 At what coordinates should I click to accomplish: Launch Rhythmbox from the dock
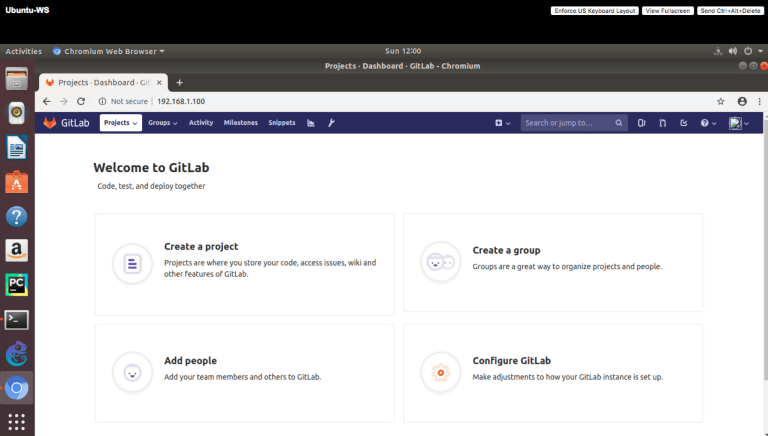coord(17,113)
